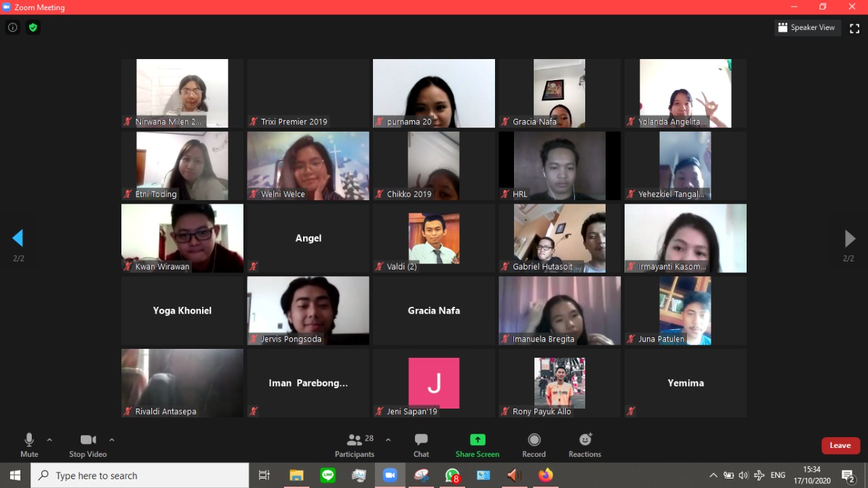Open File Explorer from the taskbar
The width and height of the screenshot is (868, 488).
tap(296, 475)
